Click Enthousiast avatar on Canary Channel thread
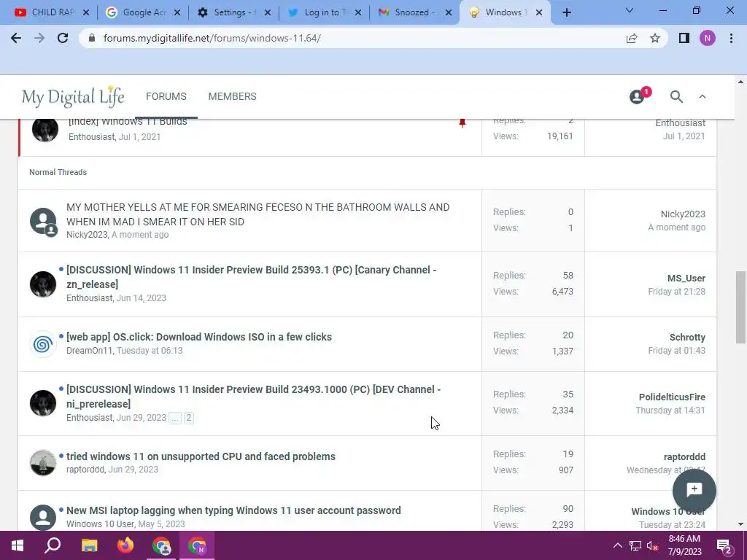 (x=43, y=284)
